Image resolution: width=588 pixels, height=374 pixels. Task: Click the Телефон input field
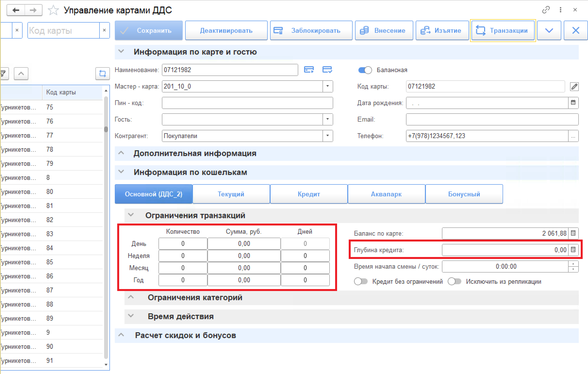(487, 136)
